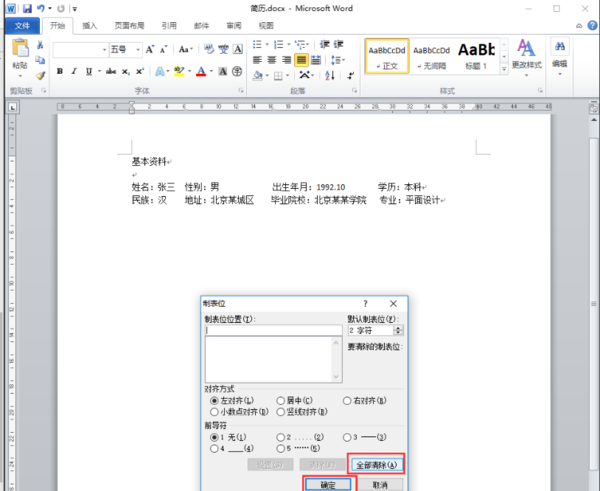The width and height of the screenshot is (600, 491).
Task: Center align the paragraph
Action: click(272, 60)
